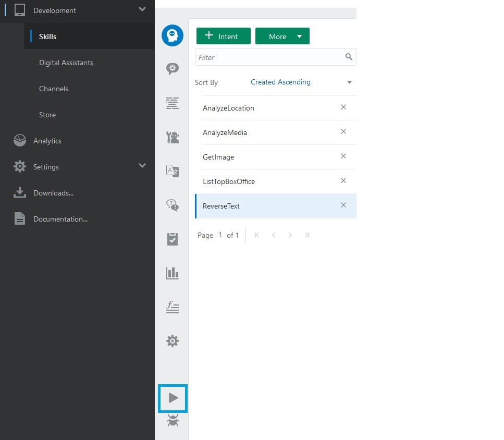Go to Digital Assistants in navigation
Image resolution: width=504 pixels, height=440 pixels.
[x=66, y=63]
